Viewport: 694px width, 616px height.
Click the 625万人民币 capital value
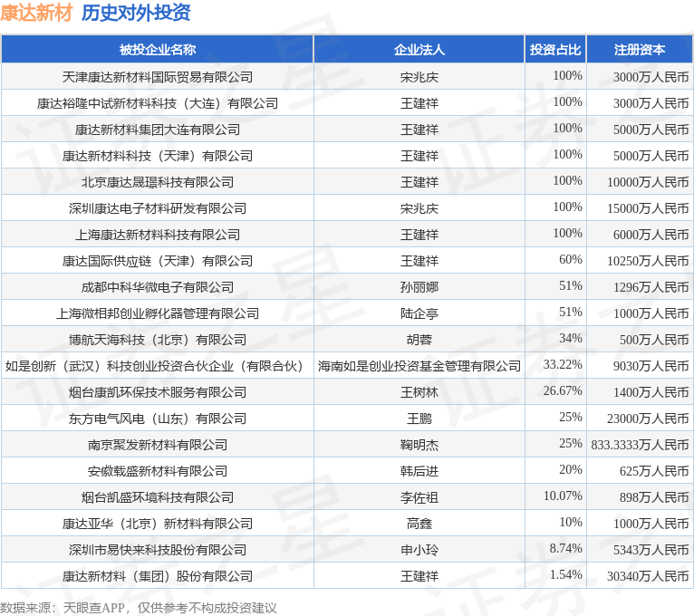tap(654, 471)
